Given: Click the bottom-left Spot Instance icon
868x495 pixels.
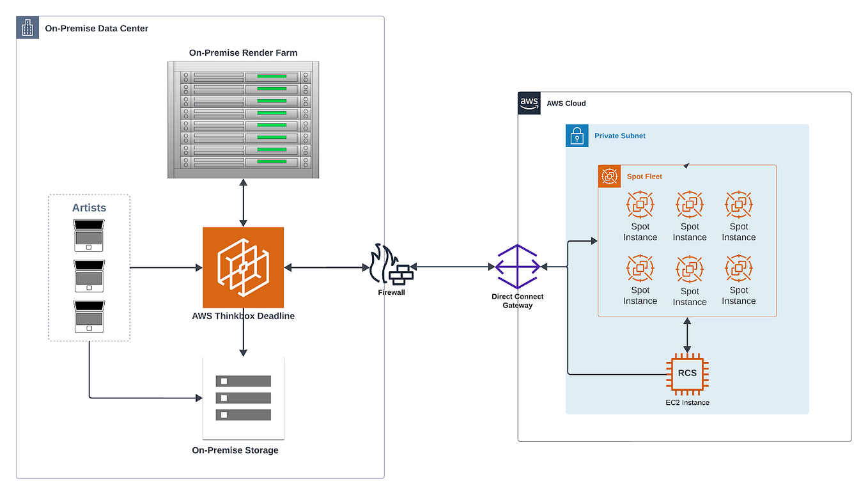Looking at the screenshot, I should pos(640,268).
